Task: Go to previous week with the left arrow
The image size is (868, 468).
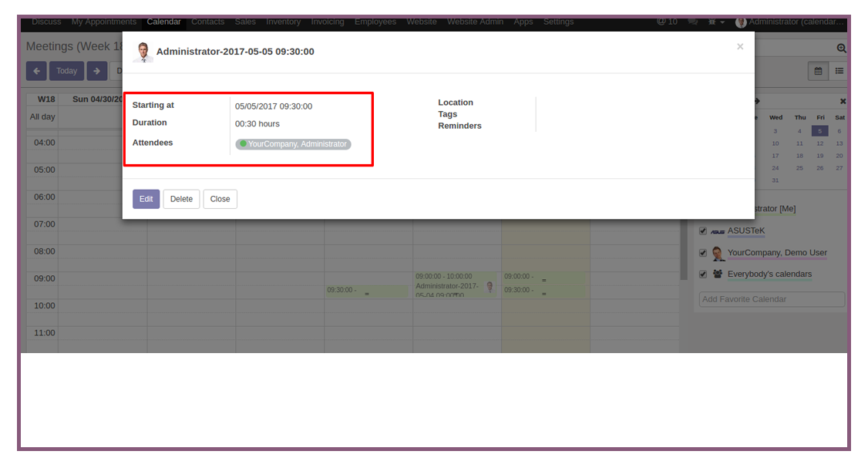Action: point(36,71)
